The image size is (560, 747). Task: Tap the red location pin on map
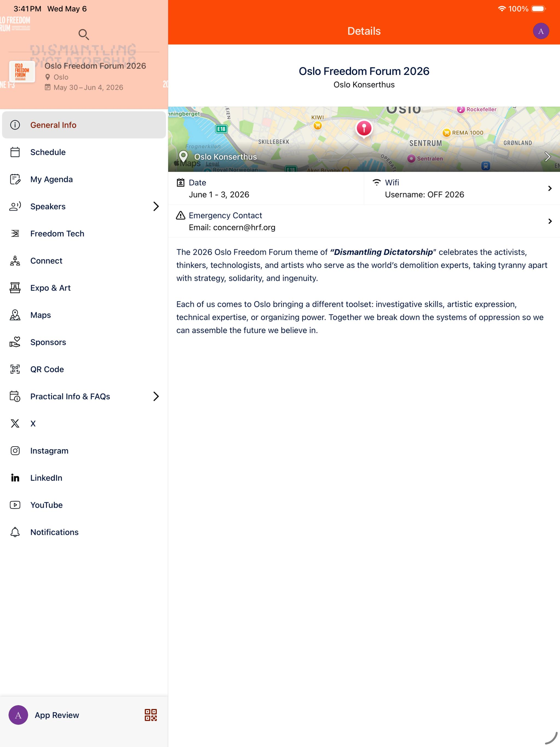click(x=364, y=129)
